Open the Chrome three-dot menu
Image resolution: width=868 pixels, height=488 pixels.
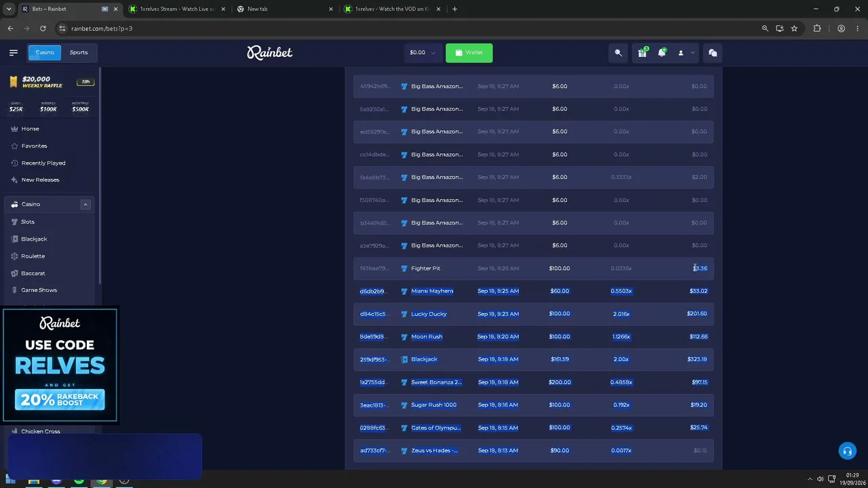pos(857,28)
